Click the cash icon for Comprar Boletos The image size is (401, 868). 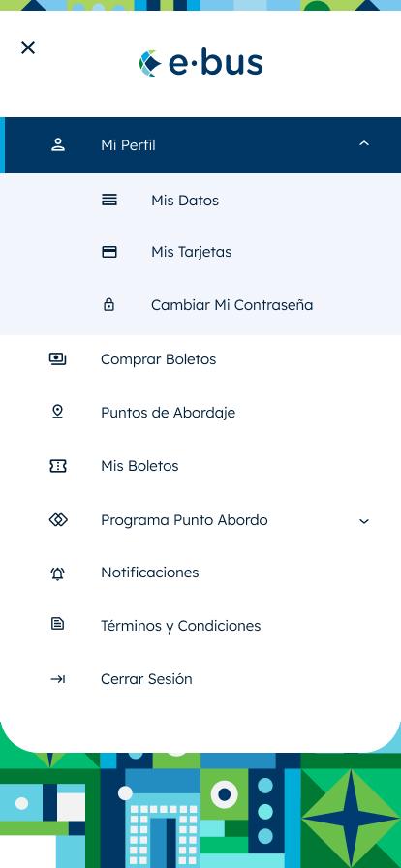(57, 359)
